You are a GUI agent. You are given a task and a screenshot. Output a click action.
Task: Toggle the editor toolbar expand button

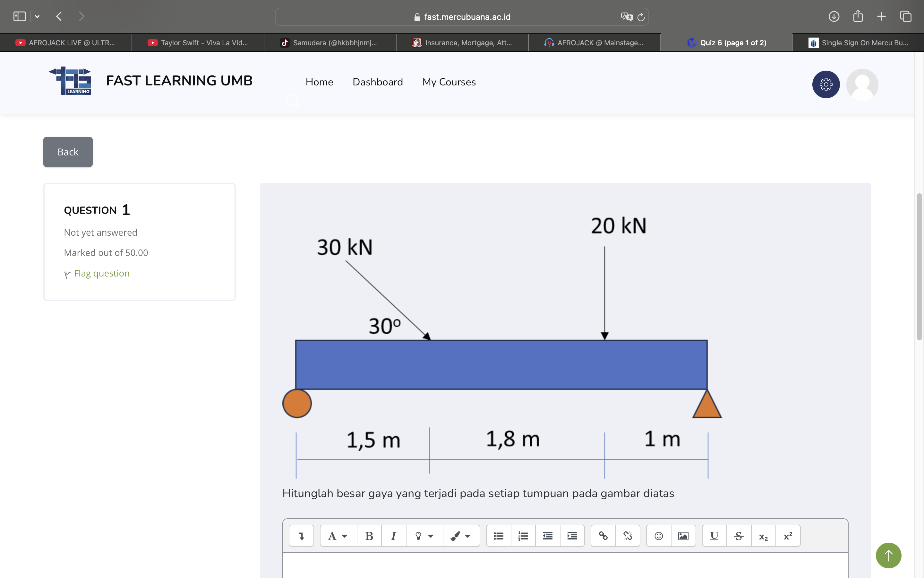[x=301, y=536]
